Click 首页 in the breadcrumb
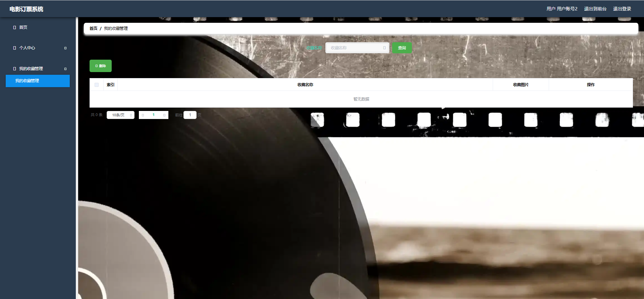Image resolution: width=644 pixels, height=299 pixels. (93, 28)
